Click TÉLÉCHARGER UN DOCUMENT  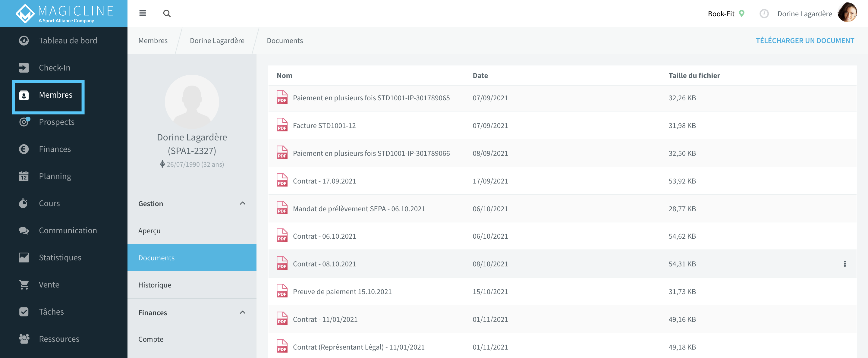tap(805, 40)
